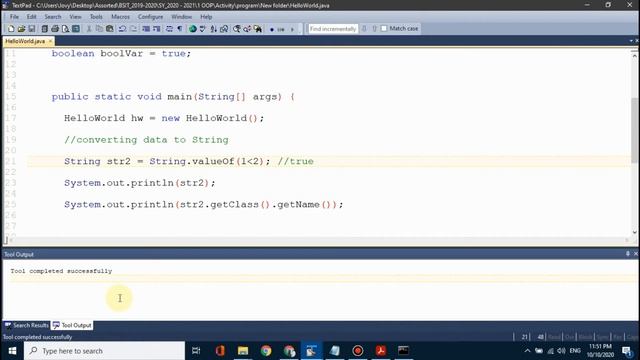Click the Open file folder icon
This screenshot has width=640, height=360.
pyautogui.click(x=21, y=29)
